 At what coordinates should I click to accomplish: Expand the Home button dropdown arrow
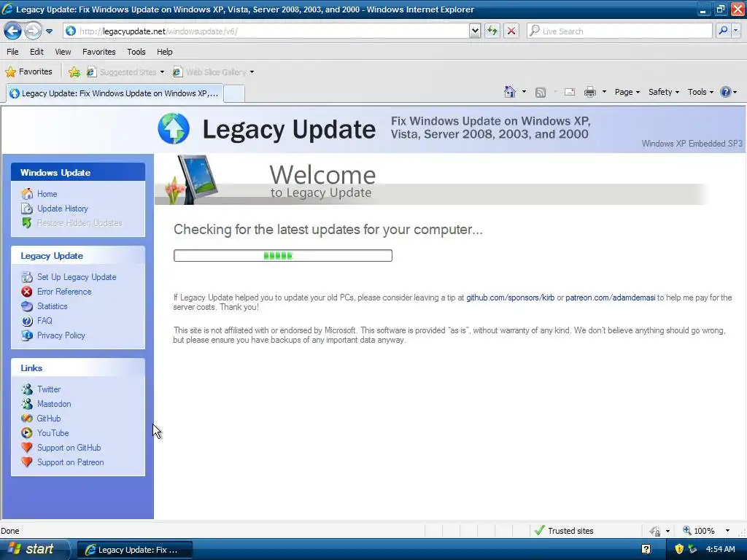pyautogui.click(x=524, y=92)
